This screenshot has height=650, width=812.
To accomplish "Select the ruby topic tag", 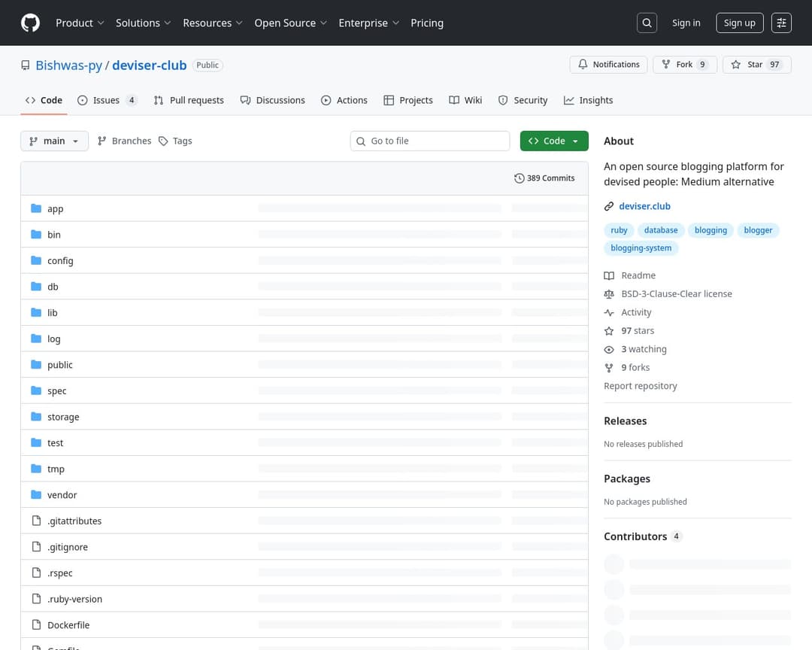I will 619,230.
